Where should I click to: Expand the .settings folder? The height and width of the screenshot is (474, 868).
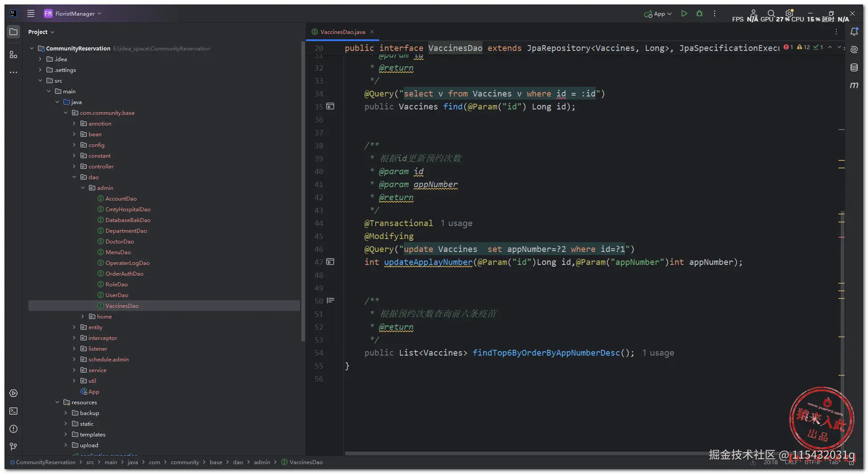point(40,70)
